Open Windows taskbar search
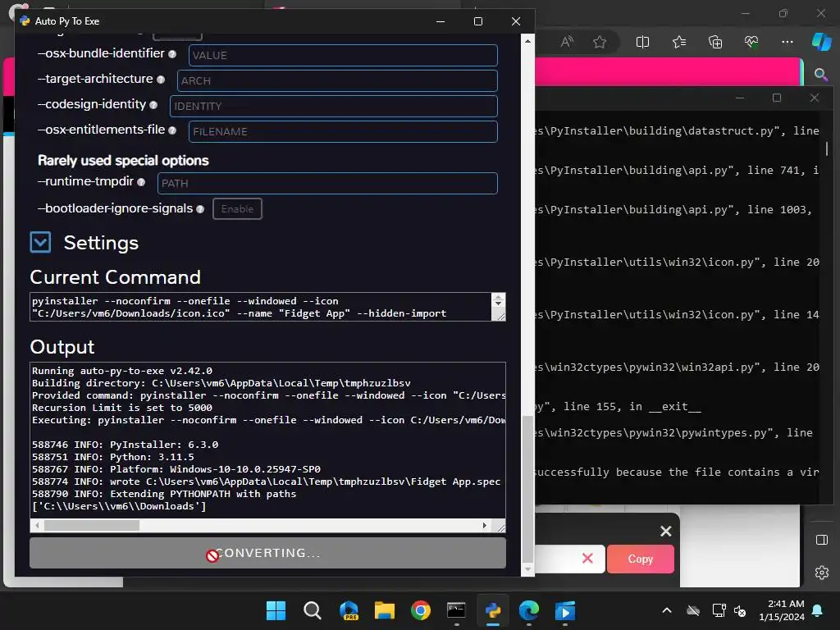This screenshot has height=630, width=840. (x=313, y=610)
